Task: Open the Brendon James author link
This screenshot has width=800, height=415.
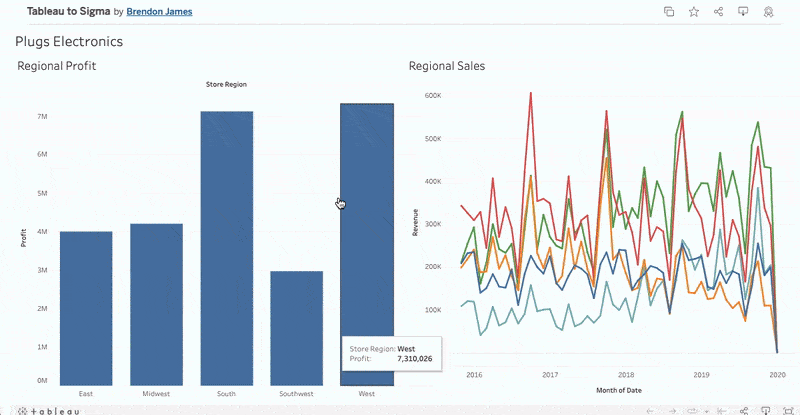Action: point(159,11)
